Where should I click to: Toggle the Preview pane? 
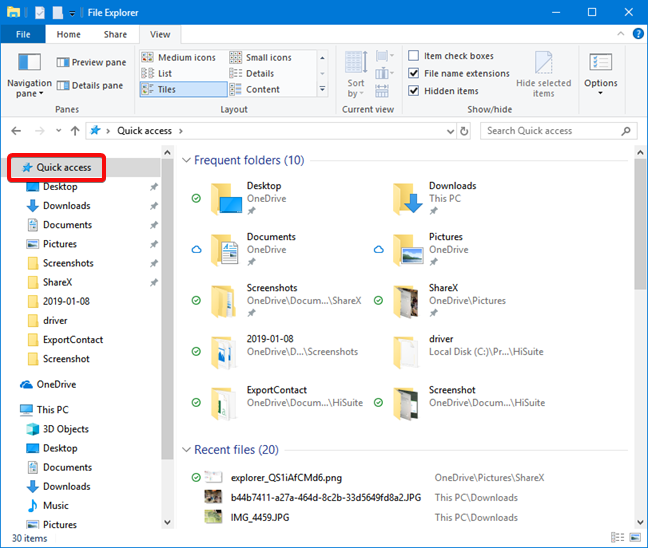tap(91, 62)
